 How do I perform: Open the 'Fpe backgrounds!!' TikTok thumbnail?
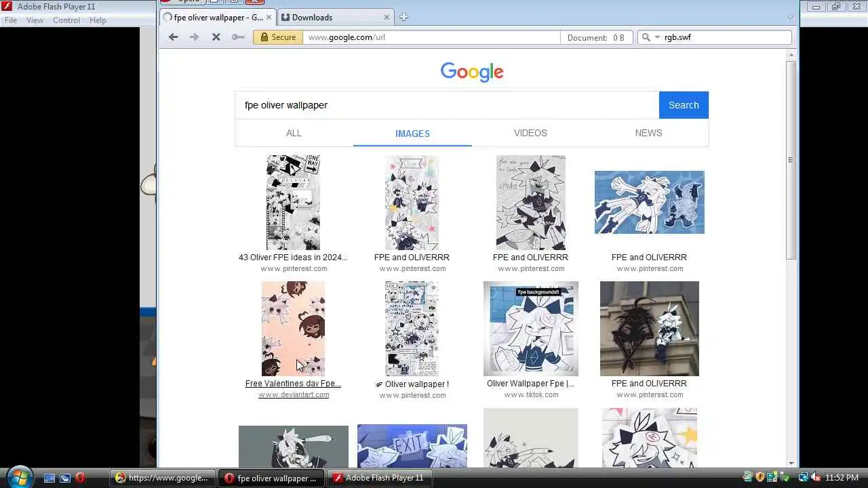coord(531,329)
